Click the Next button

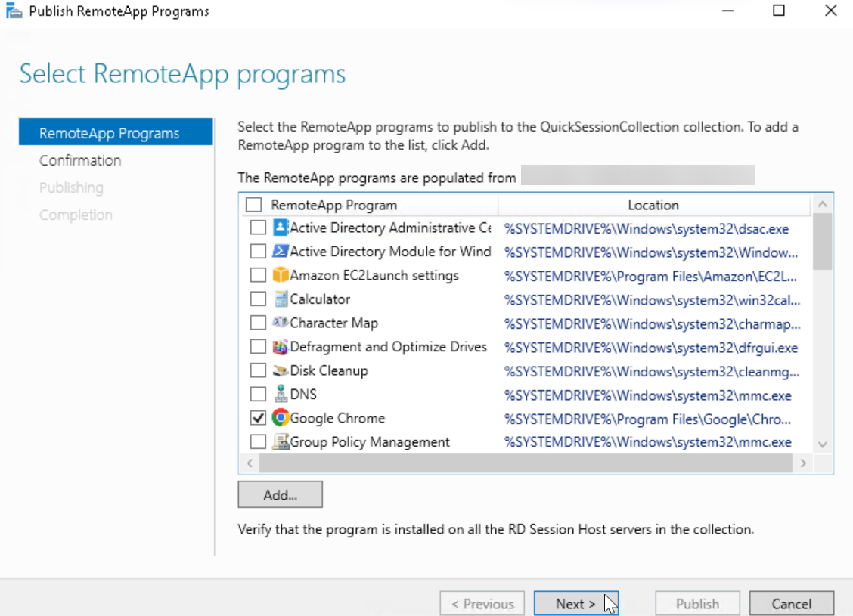[x=576, y=603]
